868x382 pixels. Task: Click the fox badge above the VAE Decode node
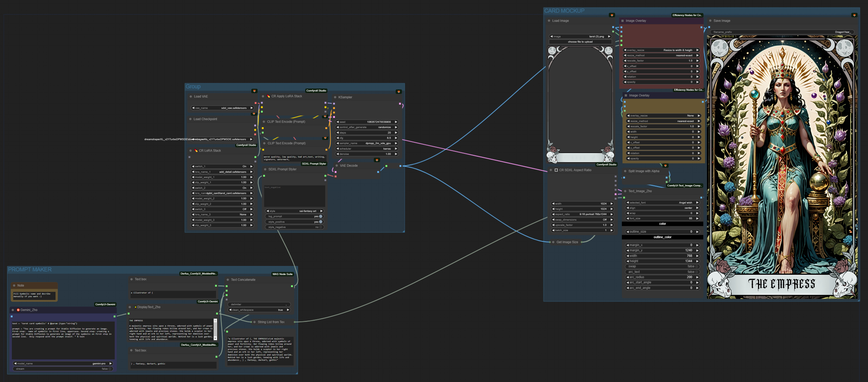tap(377, 160)
